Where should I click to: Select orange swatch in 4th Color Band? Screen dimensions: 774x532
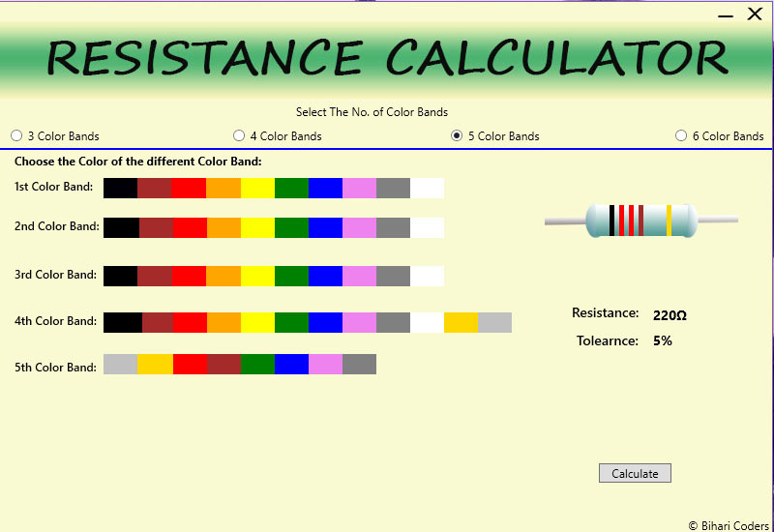(224, 322)
